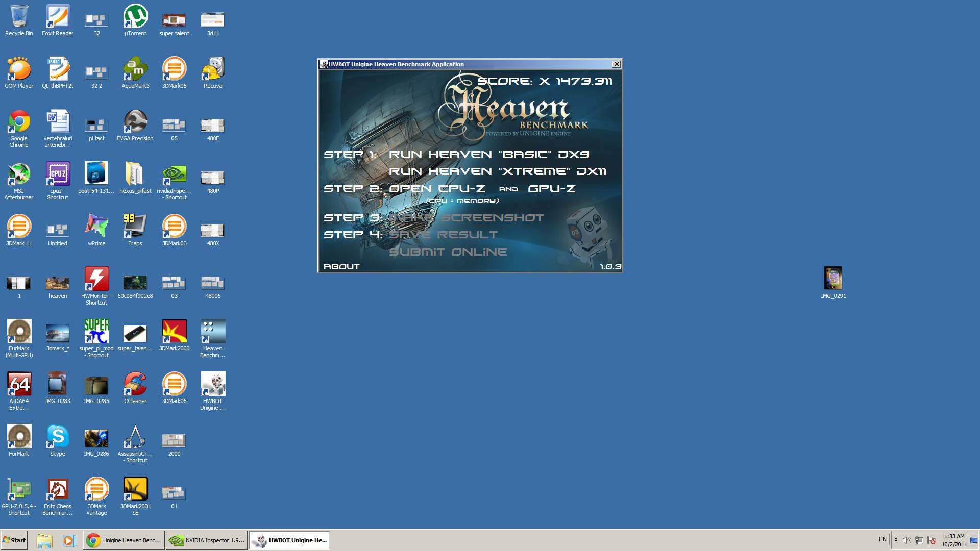Select the vertebraluri document icon

[x=58, y=129]
